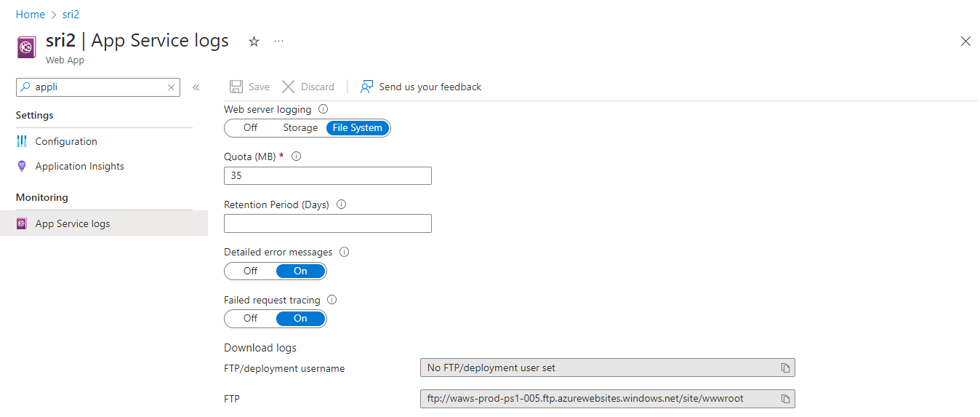980x417 pixels.
Task: Click the 'Monitoring' section heading
Action: 42,197
